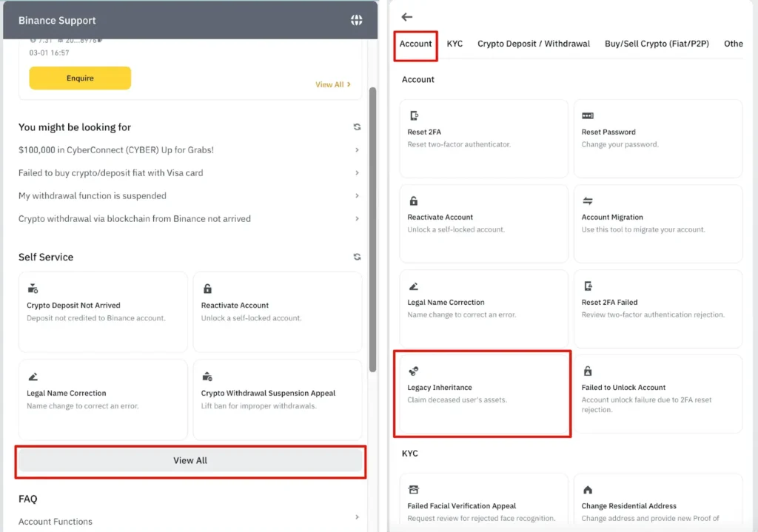
Task: Expand the CyberConnect CYBER announcement chevron
Action: 357,150
